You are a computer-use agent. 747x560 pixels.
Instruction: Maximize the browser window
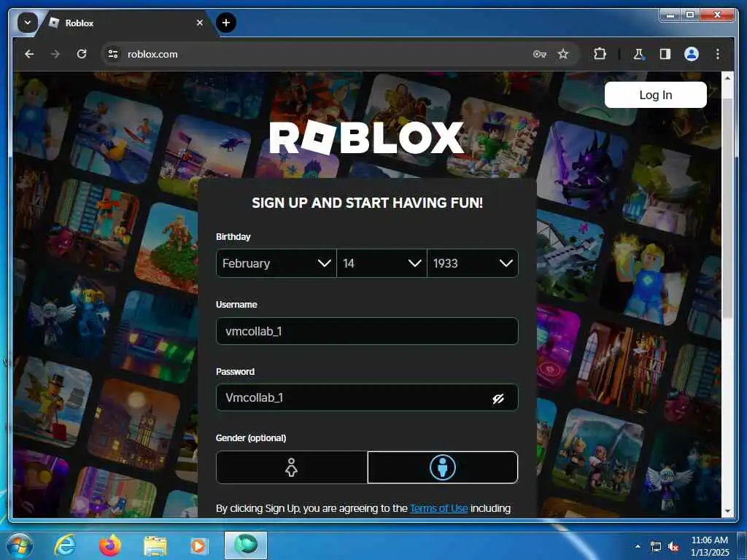pos(689,15)
